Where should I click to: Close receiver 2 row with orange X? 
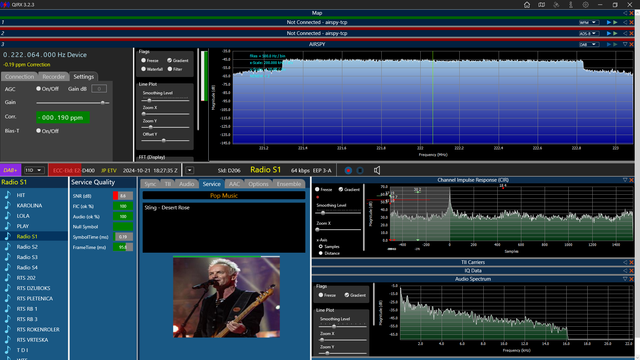click(631, 33)
